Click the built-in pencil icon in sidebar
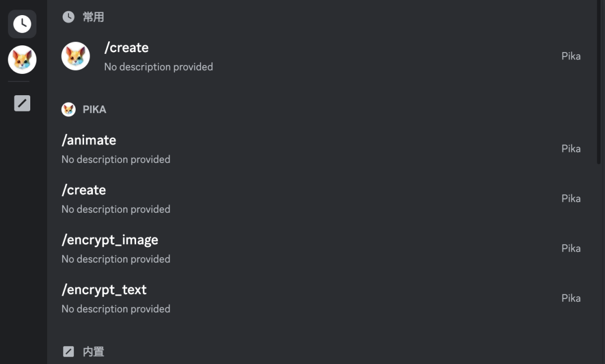This screenshot has height=364, width=605. point(22,103)
